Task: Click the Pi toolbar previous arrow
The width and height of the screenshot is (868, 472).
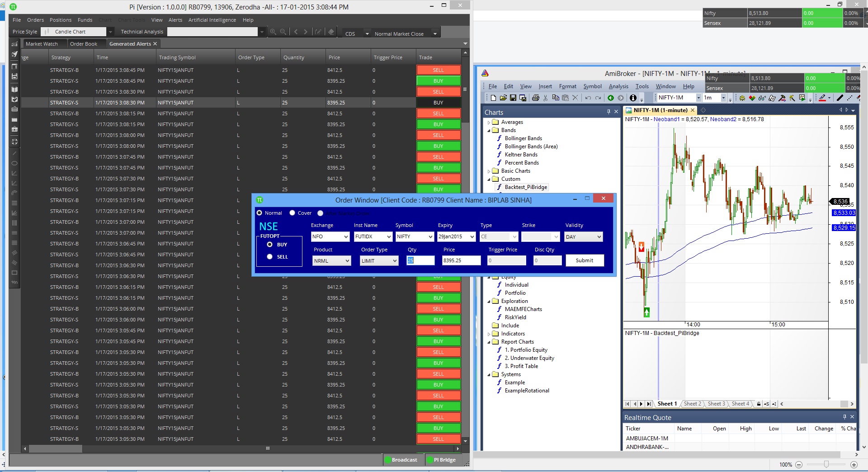Action: [x=296, y=32]
